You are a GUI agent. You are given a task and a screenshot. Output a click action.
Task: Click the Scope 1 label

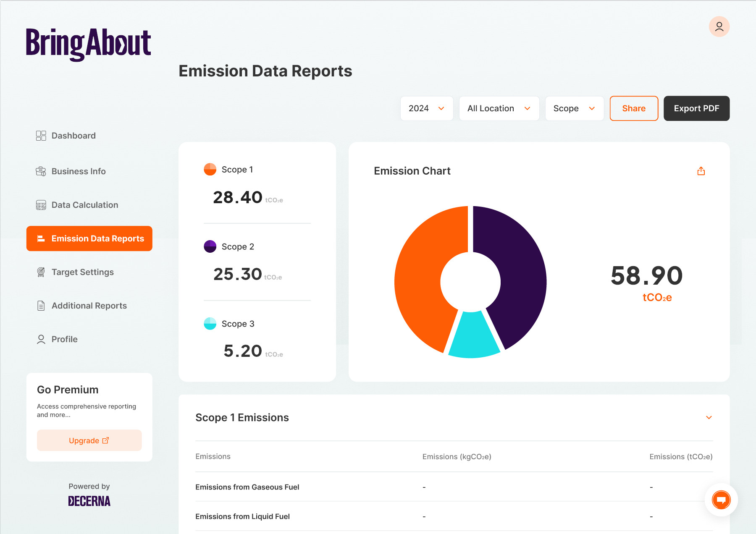[237, 169]
